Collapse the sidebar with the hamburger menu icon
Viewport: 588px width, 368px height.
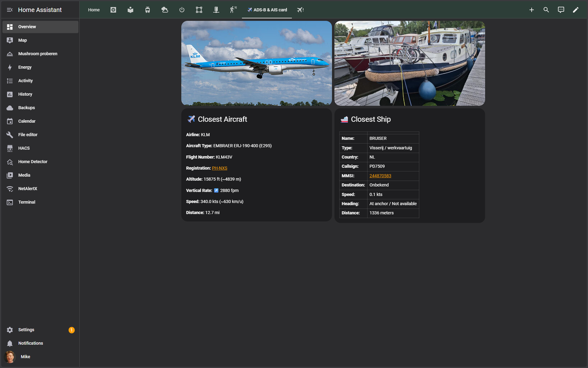tap(10, 10)
